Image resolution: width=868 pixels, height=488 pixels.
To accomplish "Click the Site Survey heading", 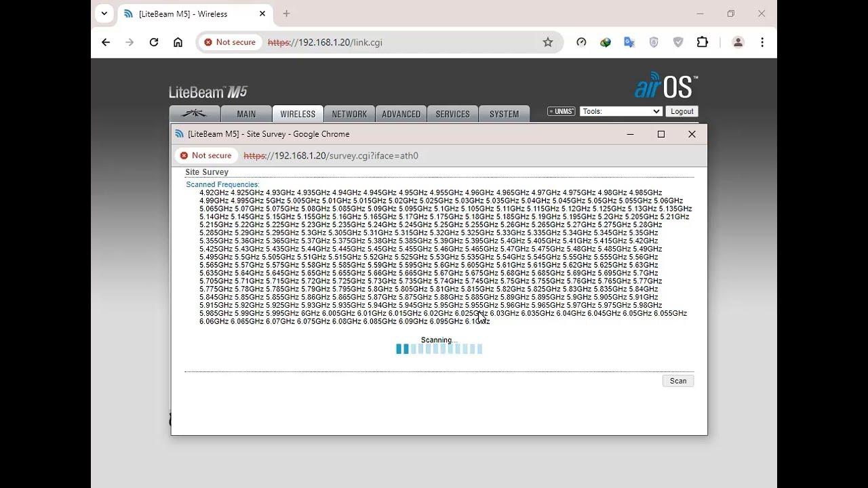I will pyautogui.click(x=207, y=172).
